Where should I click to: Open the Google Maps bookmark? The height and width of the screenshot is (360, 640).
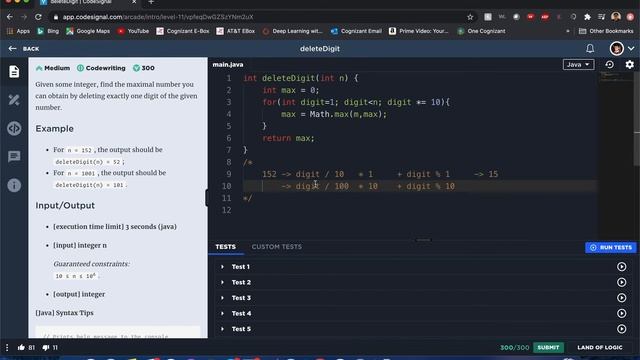88,31
